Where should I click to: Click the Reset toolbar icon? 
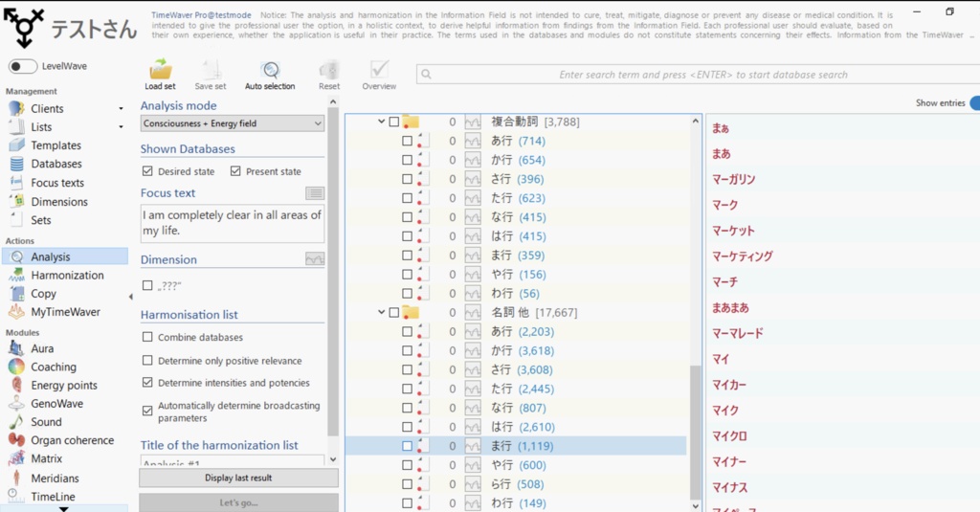click(x=329, y=69)
